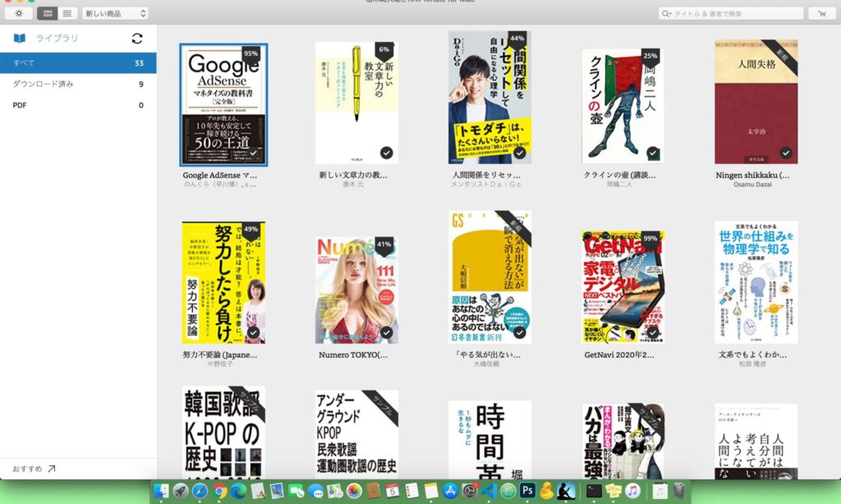841x504 pixels.
Task: Open the 時間 book cover in bottom row
Action: pyautogui.click(x=489, y=440)
